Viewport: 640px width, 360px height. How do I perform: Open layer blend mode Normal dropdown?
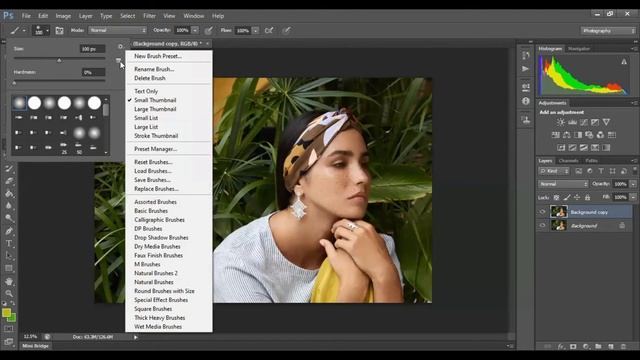click(x=563, y=184)
